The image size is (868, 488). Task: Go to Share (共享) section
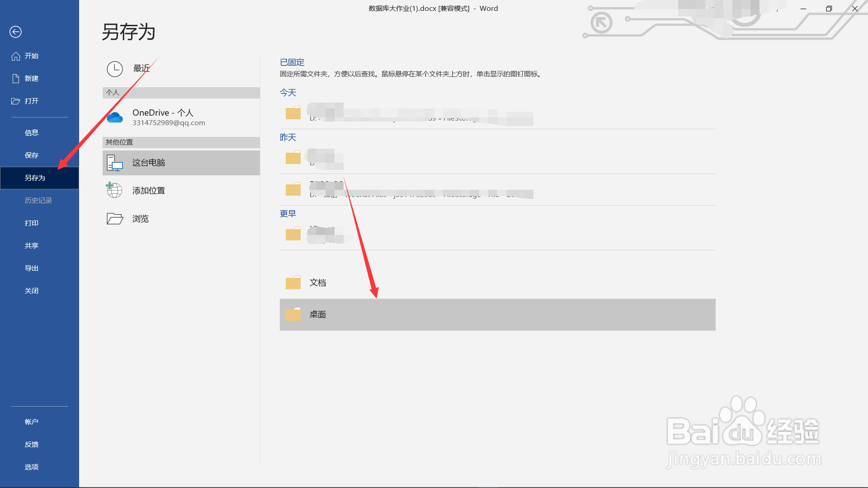(32, 246)
